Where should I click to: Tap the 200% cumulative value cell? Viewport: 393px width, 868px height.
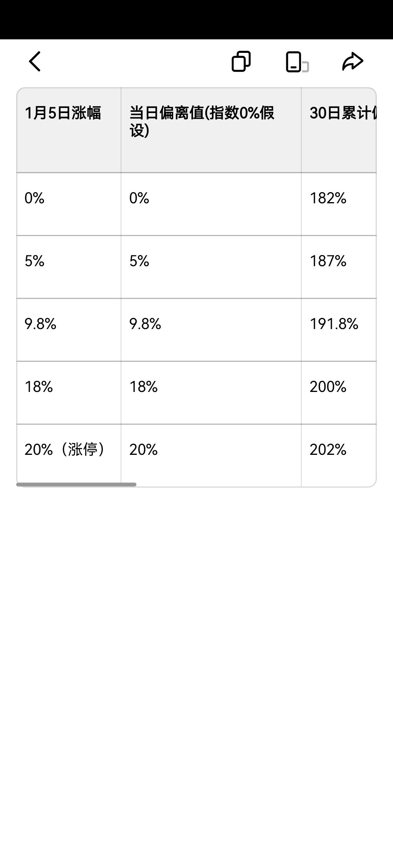coord(328,387)
